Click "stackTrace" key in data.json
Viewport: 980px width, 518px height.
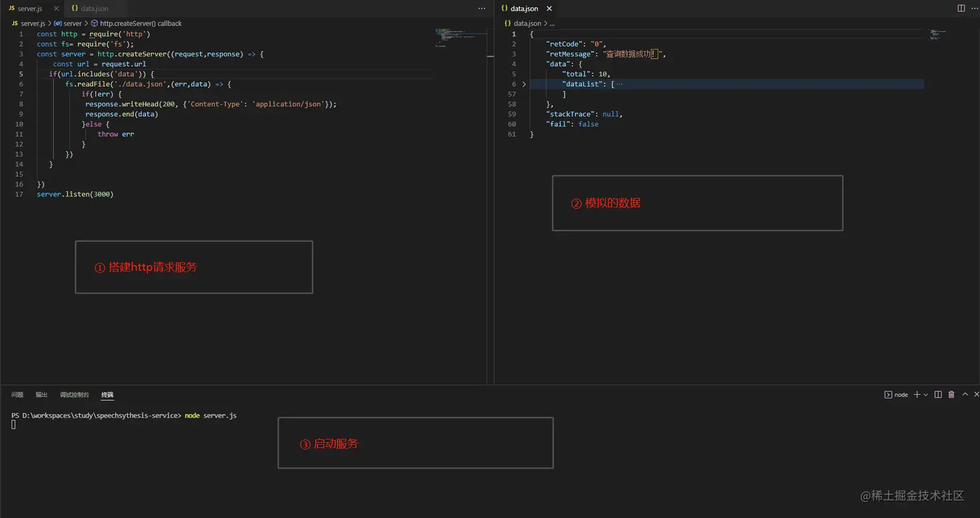click(570, 114)
